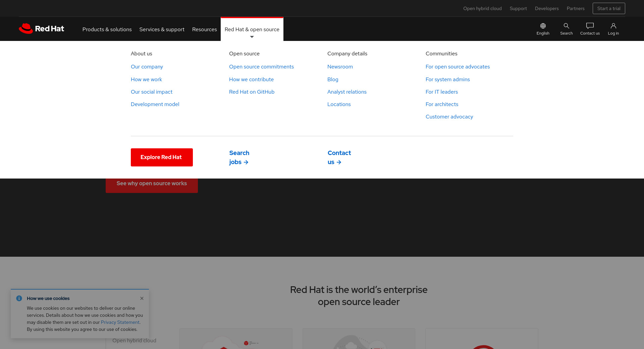Open the English language selector globe

click(x=543, y=26)
